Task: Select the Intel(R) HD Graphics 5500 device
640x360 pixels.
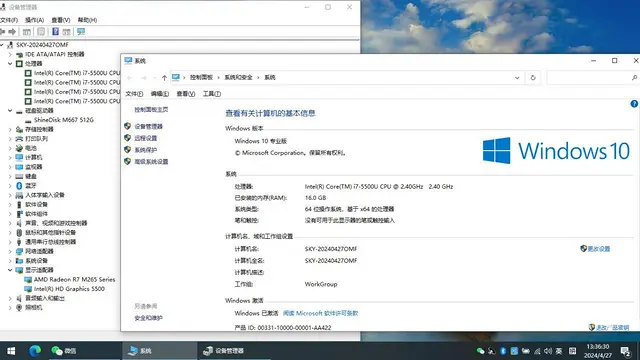Action: 69,289
